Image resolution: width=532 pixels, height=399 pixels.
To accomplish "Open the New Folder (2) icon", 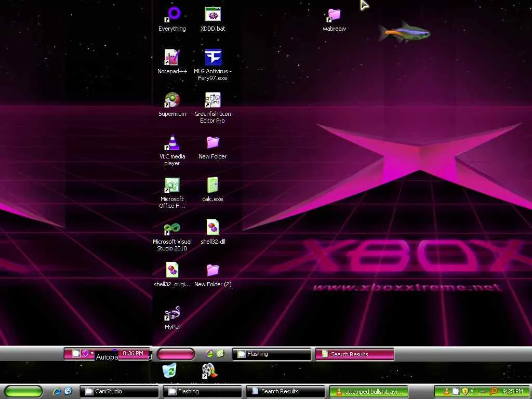I will click(x=212, y=275).
